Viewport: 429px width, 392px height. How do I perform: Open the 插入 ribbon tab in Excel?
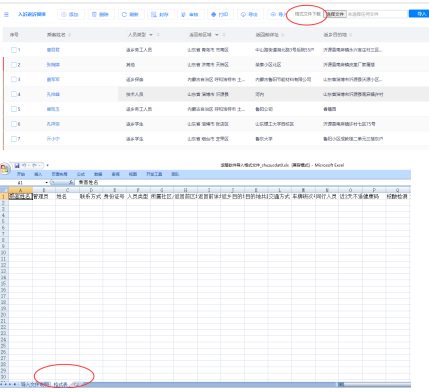[38, 174]
